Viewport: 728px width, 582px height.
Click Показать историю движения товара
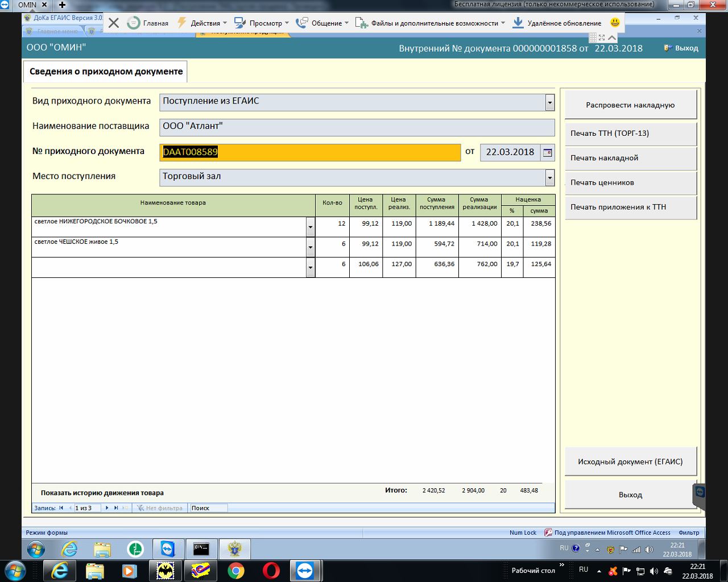pyautogui.click(x=102, y=493)
